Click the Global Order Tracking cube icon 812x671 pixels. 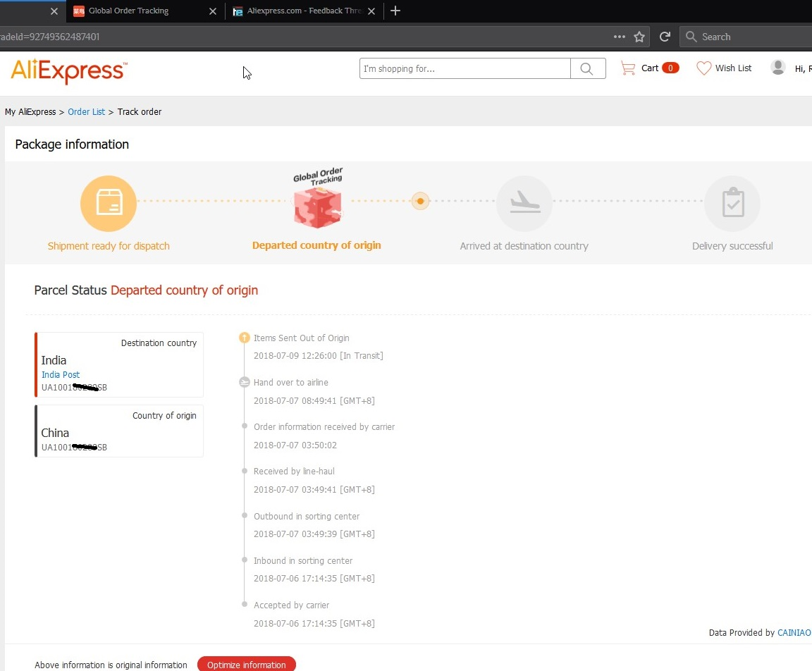(317, 207)
